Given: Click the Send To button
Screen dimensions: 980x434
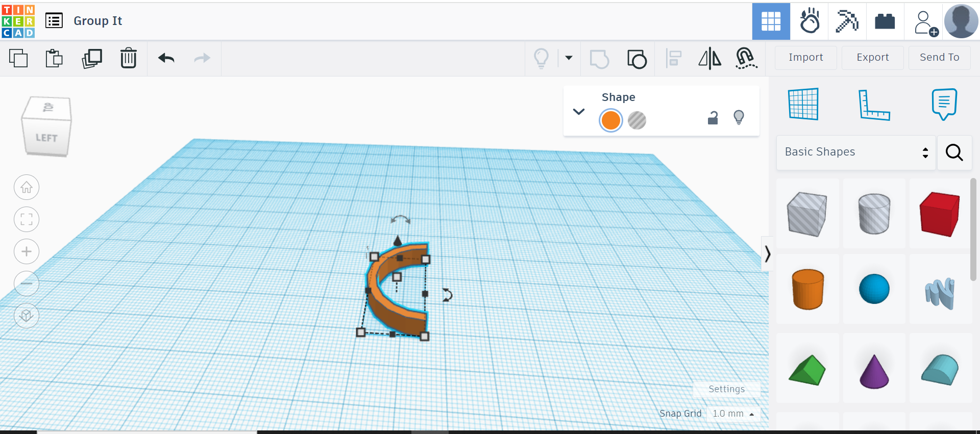Looking at the screenshot, I should pos(939,58).
